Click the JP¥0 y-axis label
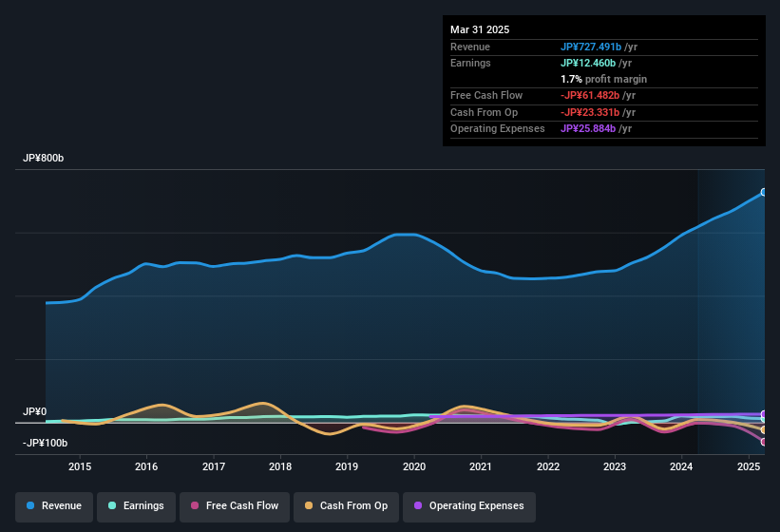The height and width of the screenshot is (532, 780). pos(35,411)
